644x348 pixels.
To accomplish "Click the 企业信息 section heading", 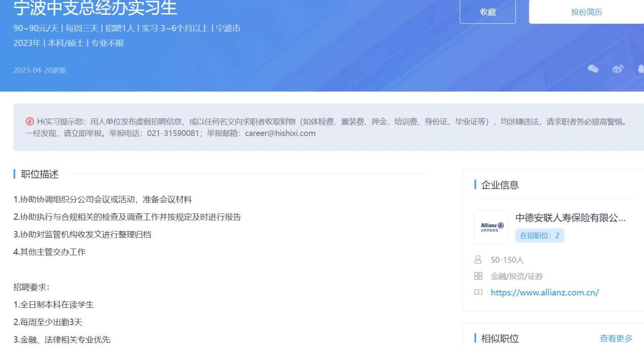I will coord(500,185).
